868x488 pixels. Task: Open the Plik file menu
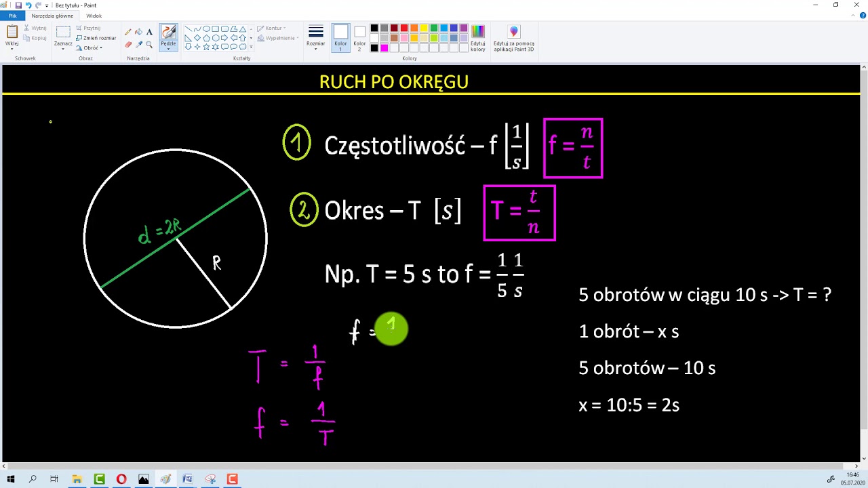12,16
